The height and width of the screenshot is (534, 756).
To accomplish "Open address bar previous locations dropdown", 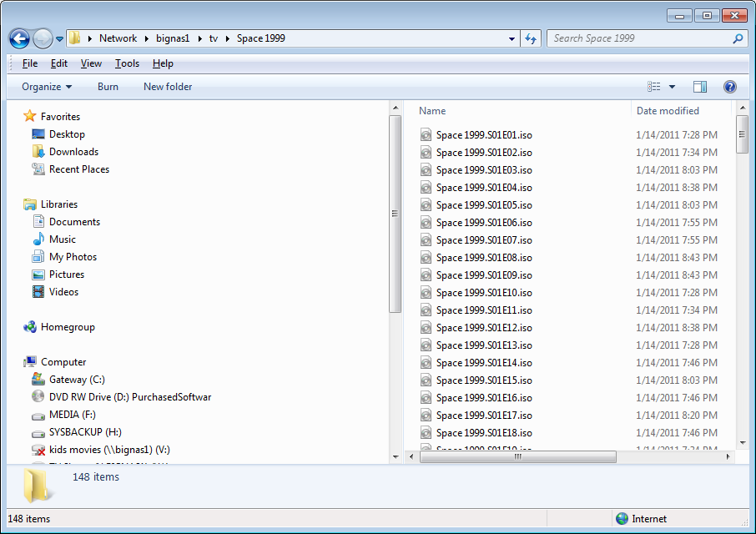I will pyautogui.click(x=512, y=38).
